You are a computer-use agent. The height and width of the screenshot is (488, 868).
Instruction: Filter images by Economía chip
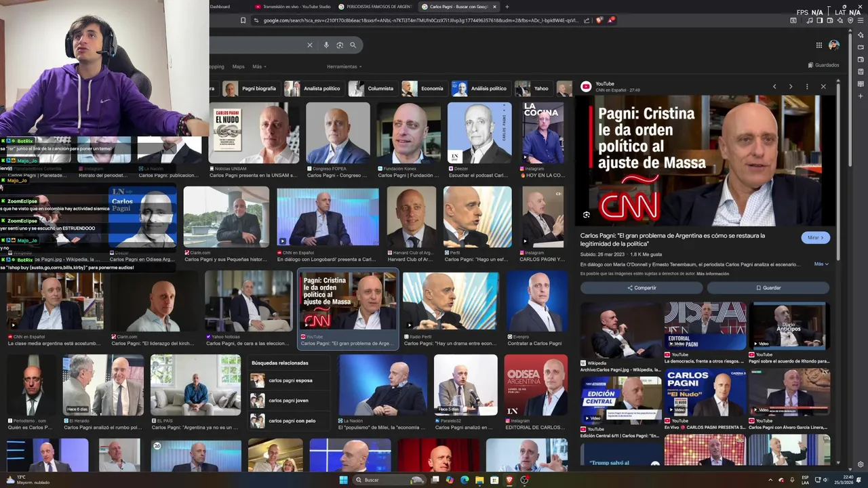point(424,89)
